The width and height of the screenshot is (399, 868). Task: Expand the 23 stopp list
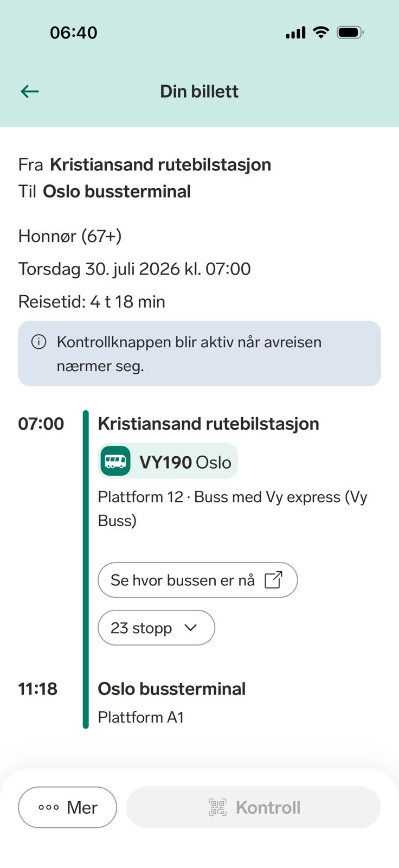(156, 628)
